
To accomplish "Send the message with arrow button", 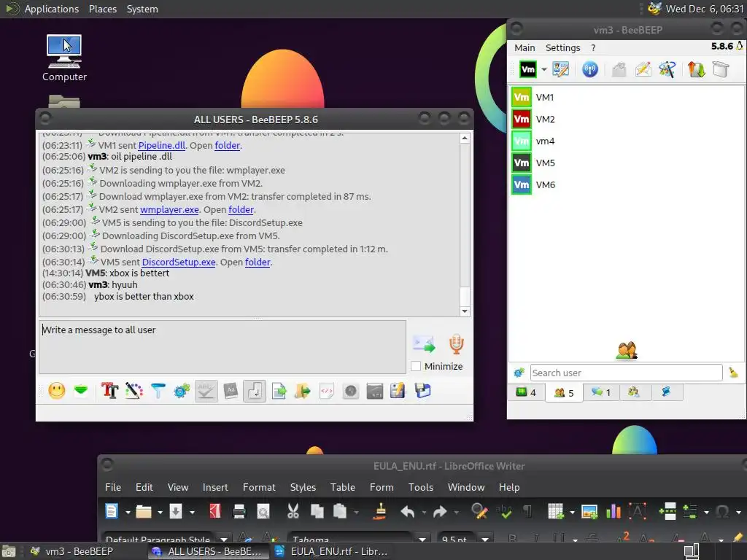I will click(x=424, y=344).
